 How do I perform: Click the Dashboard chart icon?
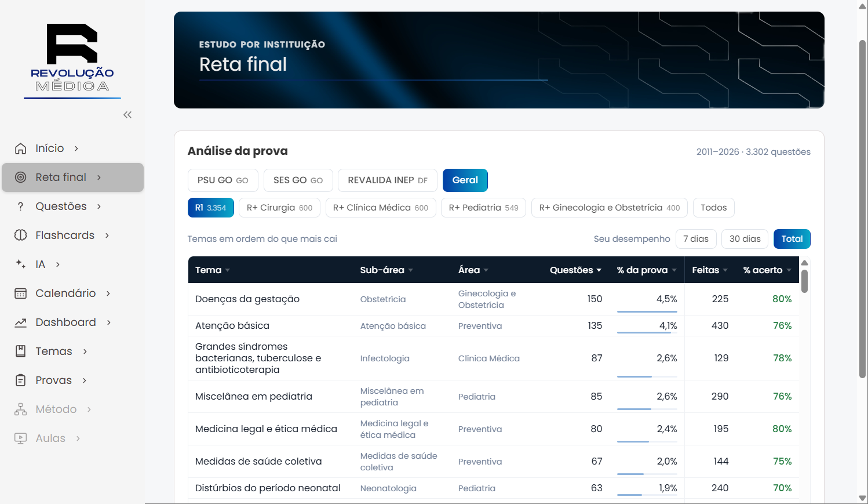[20, 322]
